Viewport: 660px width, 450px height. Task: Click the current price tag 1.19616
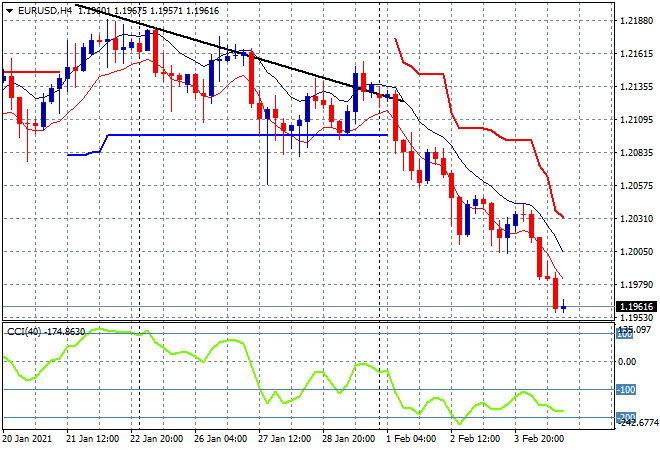tap(636, 307)
